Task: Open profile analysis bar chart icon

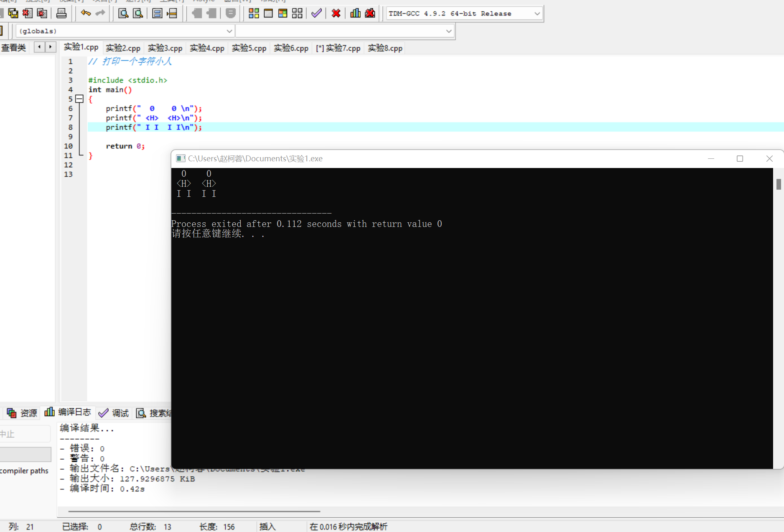Action: [356, 13]
